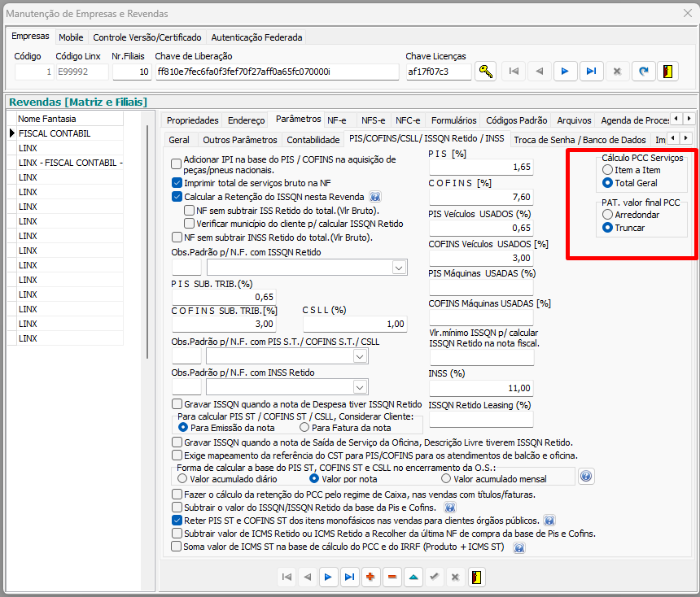Uncheck Imprimir total de serviços bruto na NF
Viewport: 700px width, 597px height.
click(x=177, y=183)
